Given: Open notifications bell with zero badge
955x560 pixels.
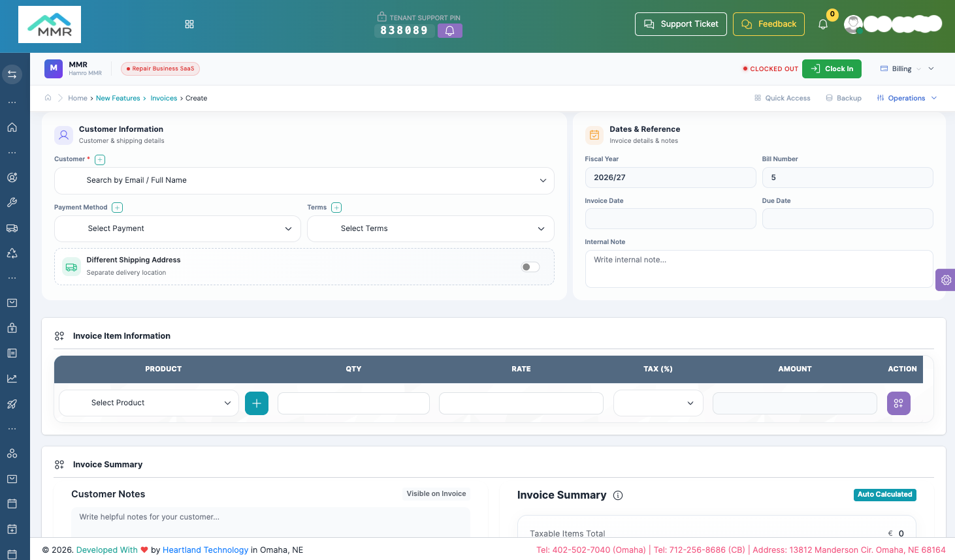Looking at the screenshot, I should pyautogui.click(x=823, y=24).
